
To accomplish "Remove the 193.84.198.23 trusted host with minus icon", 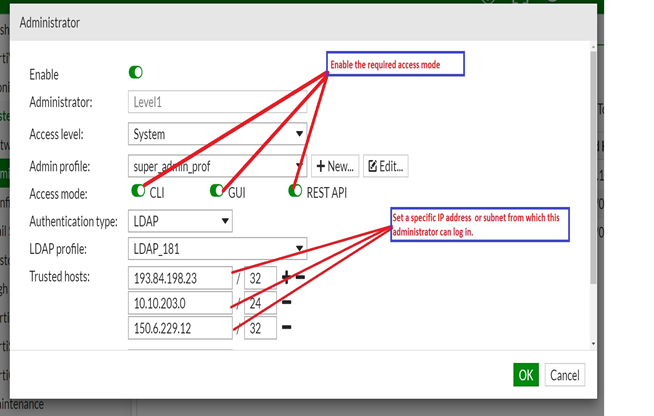I will click(x=299, y=276).
